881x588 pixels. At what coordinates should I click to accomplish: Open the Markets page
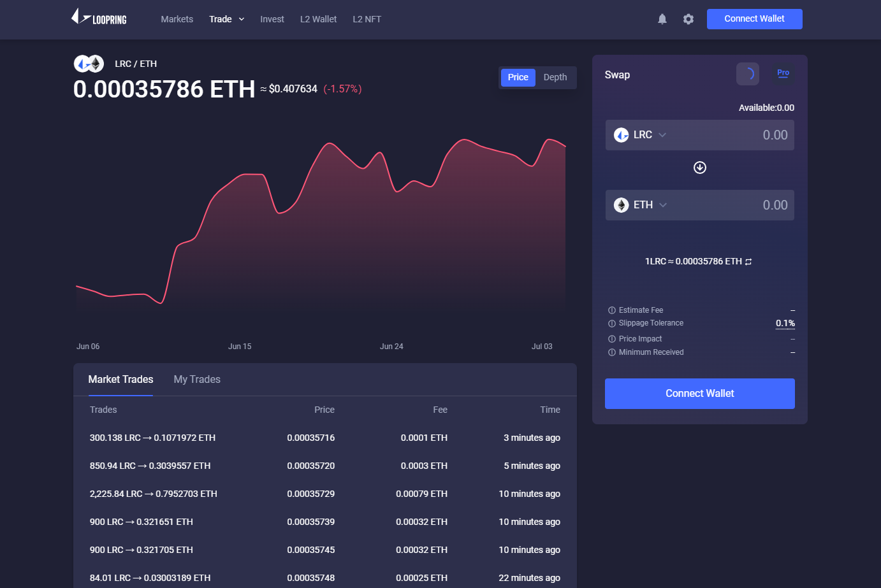(x=177, y=19)
